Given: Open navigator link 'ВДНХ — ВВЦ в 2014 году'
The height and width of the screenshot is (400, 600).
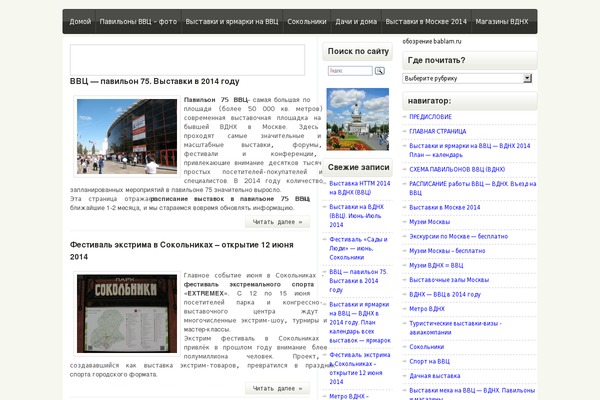Looking at the screenshot, I should 445,294.
